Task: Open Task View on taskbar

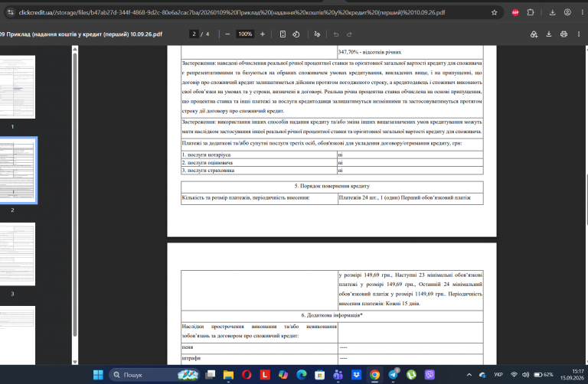Action: (211, 375)
